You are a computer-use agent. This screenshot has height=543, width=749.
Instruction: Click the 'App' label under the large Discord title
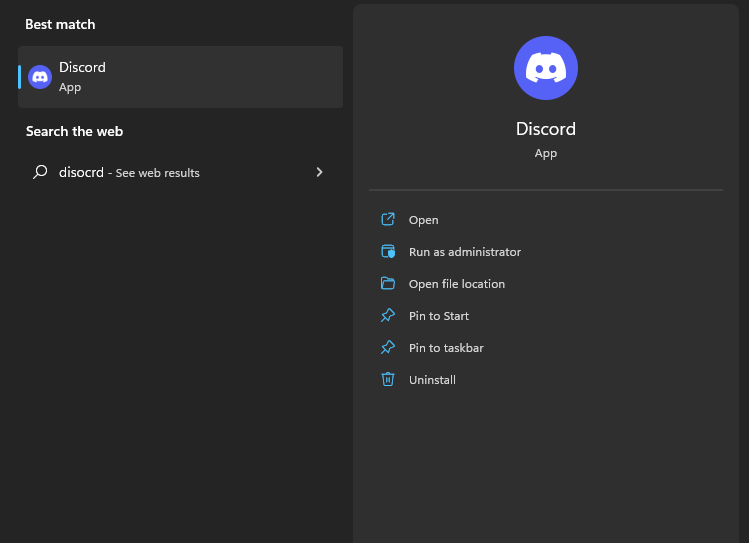(546, 153)
